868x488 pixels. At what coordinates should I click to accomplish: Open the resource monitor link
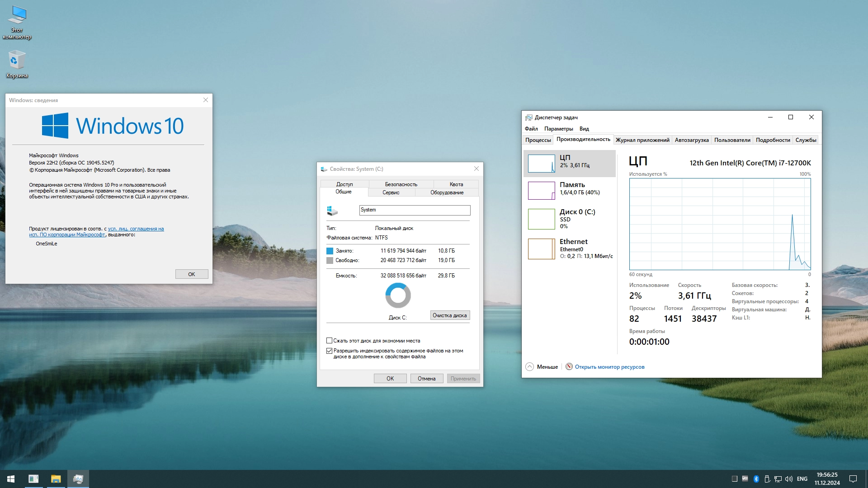tap(609, 367)
